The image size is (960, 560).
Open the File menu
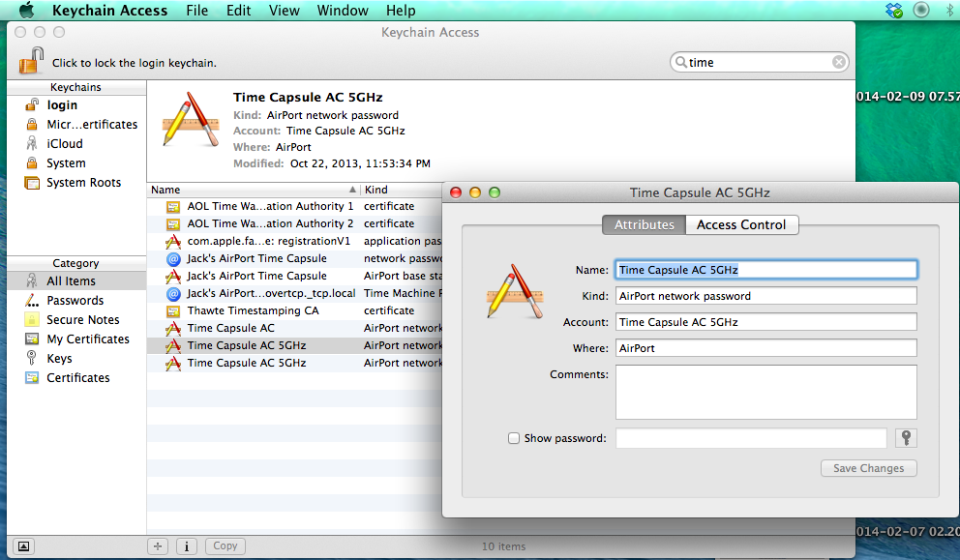pyautogui.click(x=197, y=11)
